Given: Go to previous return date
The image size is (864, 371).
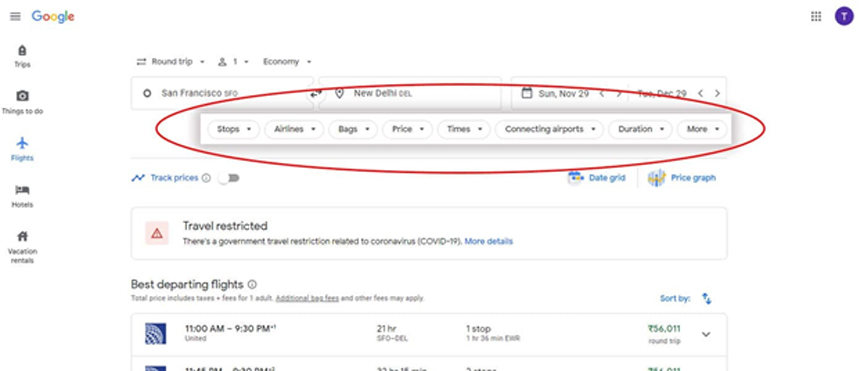Looking at the screenshot, I should (x=700, y=94).
